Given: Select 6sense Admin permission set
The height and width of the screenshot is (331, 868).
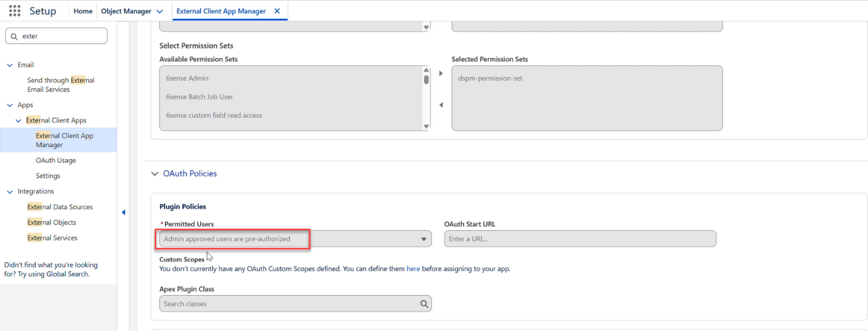Looking at the screenshot, I should coord(187,78).
